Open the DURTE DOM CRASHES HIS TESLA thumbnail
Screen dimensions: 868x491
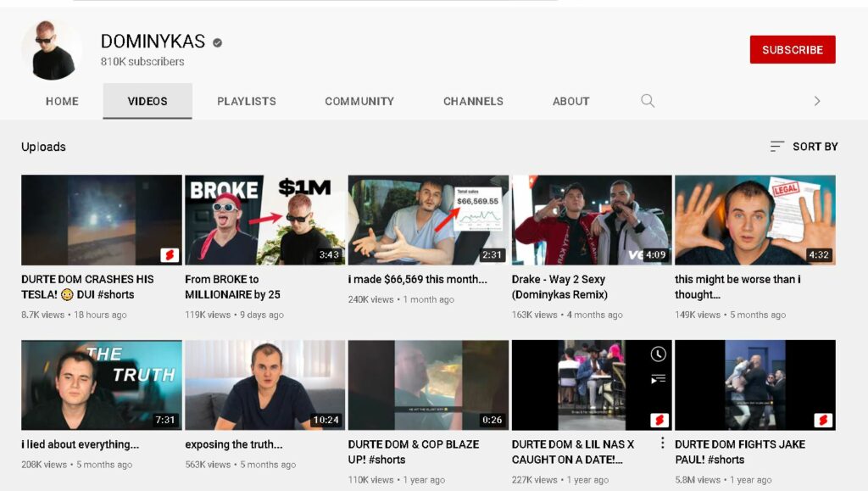tap(102, 220)
